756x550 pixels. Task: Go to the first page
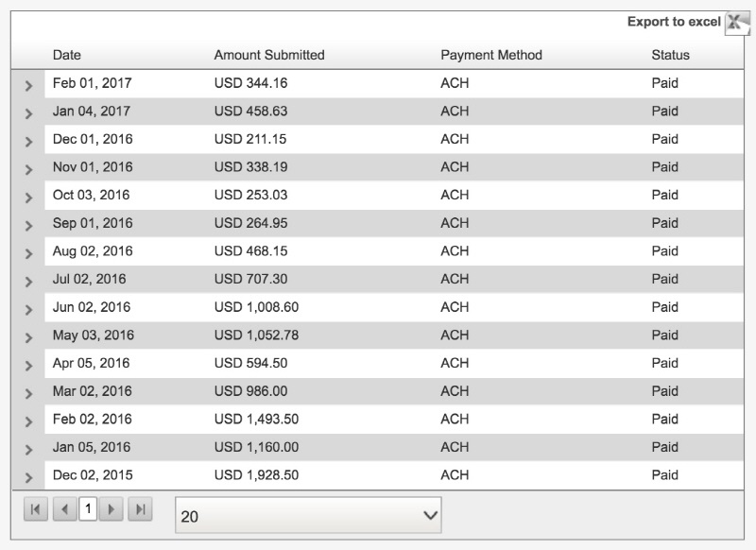[36, 509]
